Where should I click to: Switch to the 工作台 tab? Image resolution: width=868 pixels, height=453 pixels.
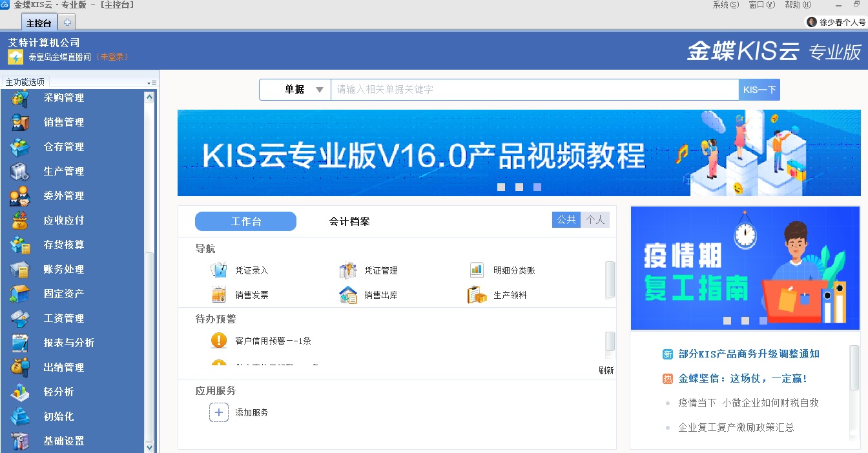(245, 221)
